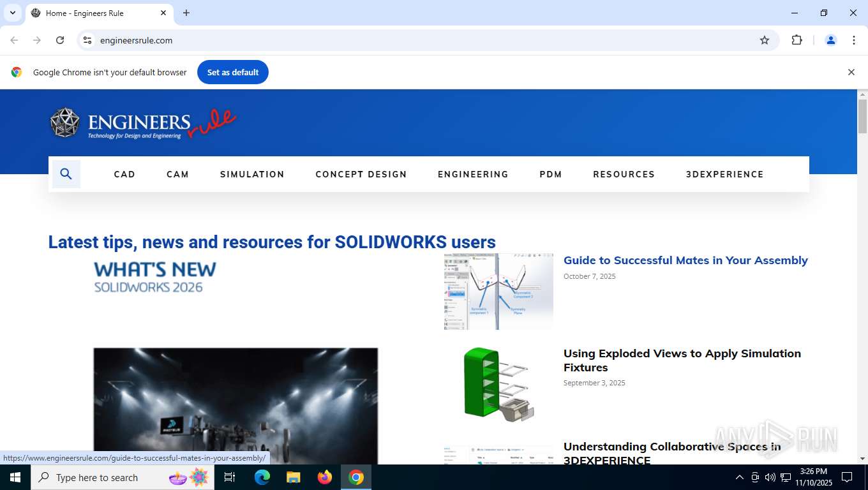This screenshot has width=868, height=490.
Task: Open the ENGINEERING menu
Action: pyautogui.click(x=473, y=174)
